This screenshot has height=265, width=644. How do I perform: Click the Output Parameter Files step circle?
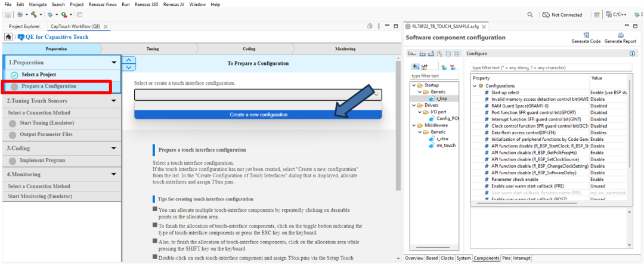(13, 135)
